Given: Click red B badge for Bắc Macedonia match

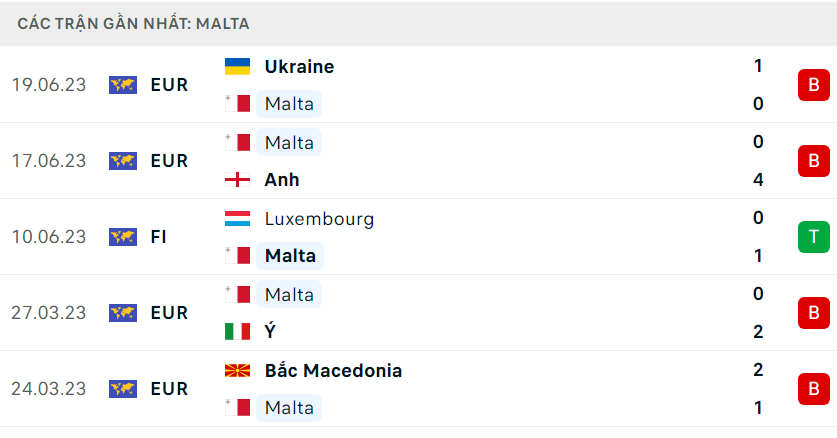Looking at the screenshot, I should [x=814, y=389].
